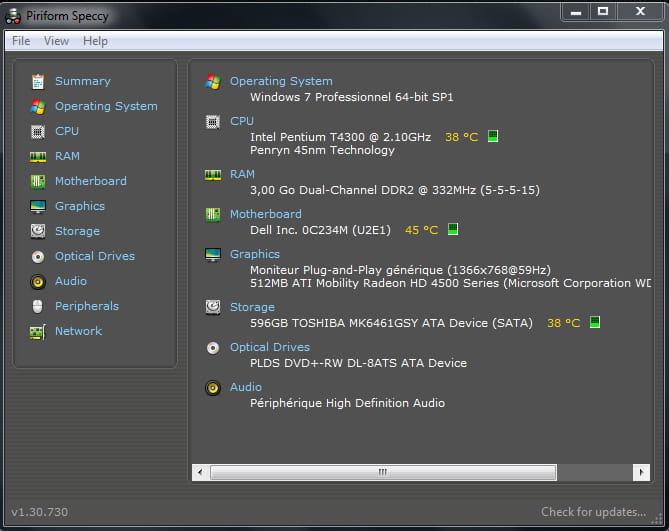Select Optical Drives in the sidebar
This screenshot has height=531, width=669.
pyautogui.click(x=95, y=256)
